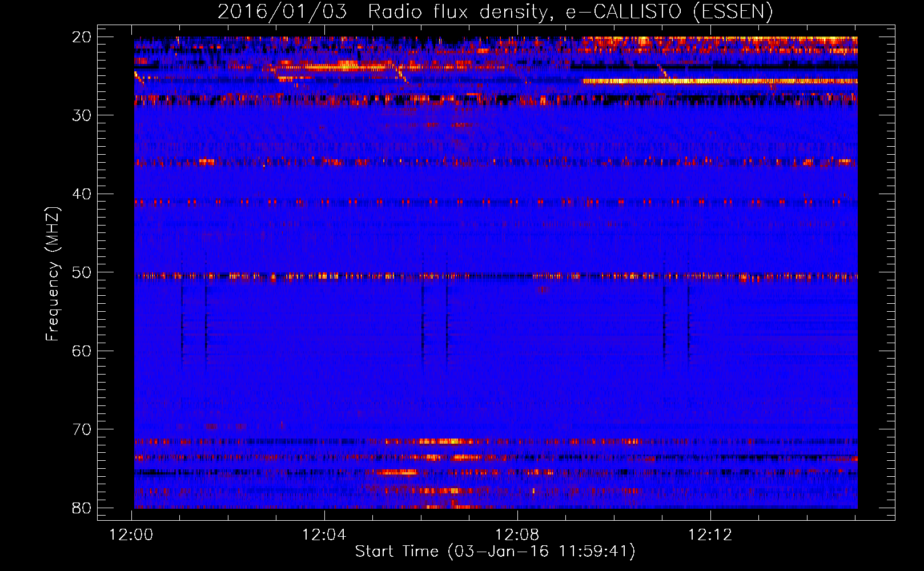
Task: Click the 40 frequency tick label
Action: 82,194
